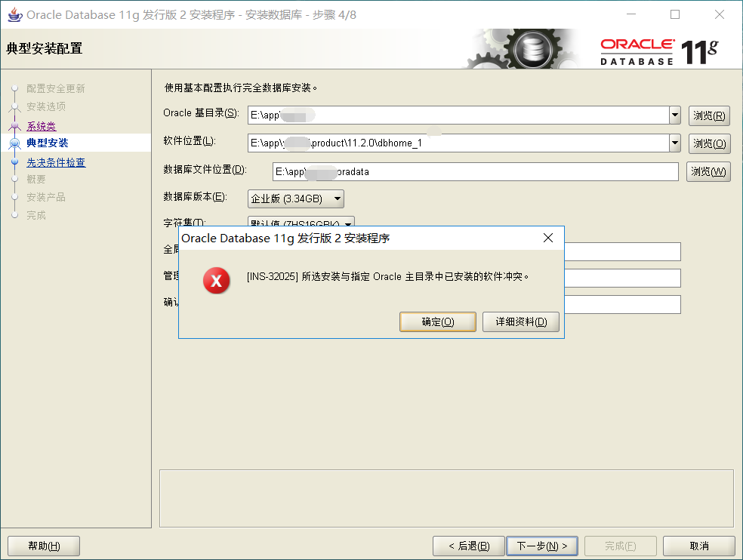This screenshot has width=743, height=560.
Task: Click the 使用基本配置执行完全数据库安装 description
Action: [x=241, y=88]
